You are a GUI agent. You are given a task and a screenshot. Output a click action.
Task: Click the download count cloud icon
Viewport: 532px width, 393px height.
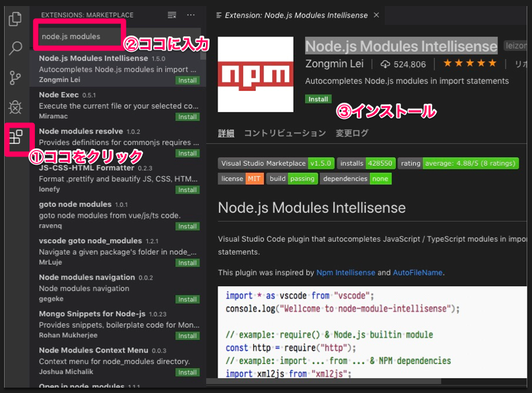click(385, 64)
